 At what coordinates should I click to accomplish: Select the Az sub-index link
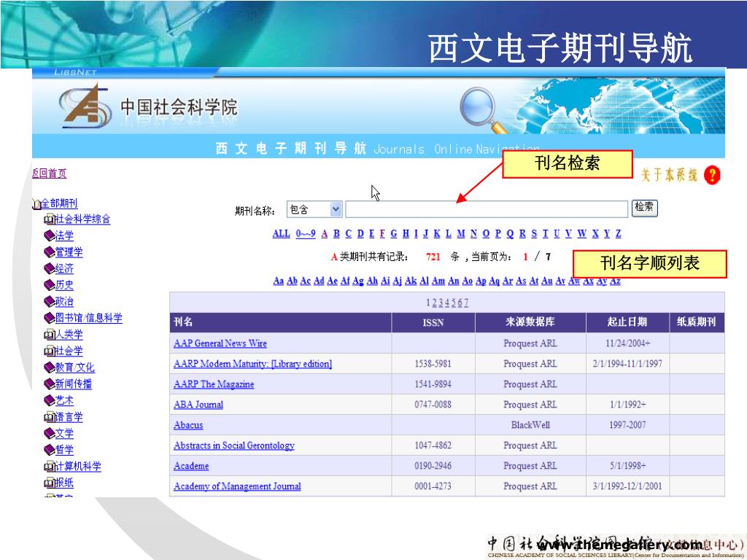click(615, 281)
